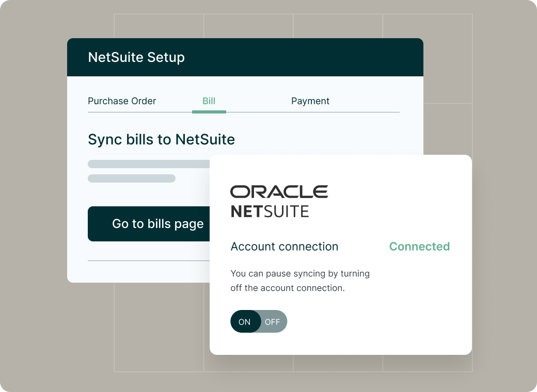Click the Sync bills to NetSuite heading
537x392 pixels.
[161, 140]
